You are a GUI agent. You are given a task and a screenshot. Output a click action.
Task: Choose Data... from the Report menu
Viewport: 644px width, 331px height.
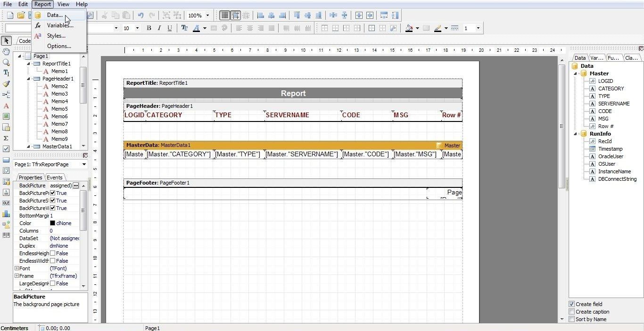pos(59,15)
